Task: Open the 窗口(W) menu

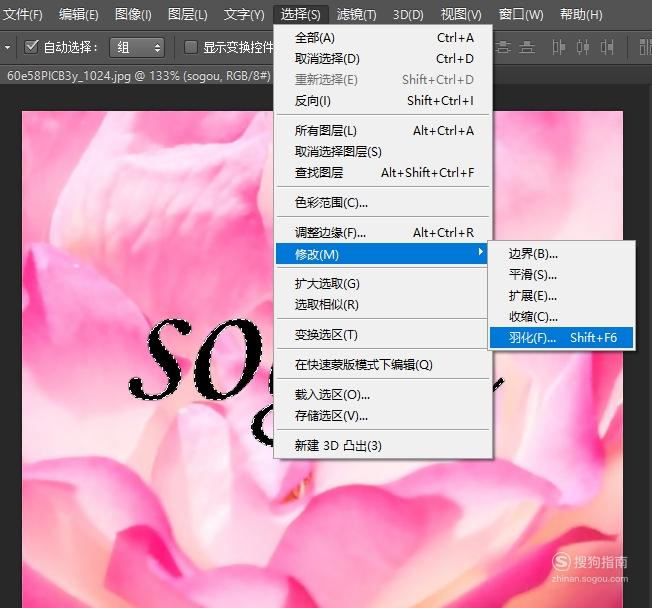Action: point(521,15)
